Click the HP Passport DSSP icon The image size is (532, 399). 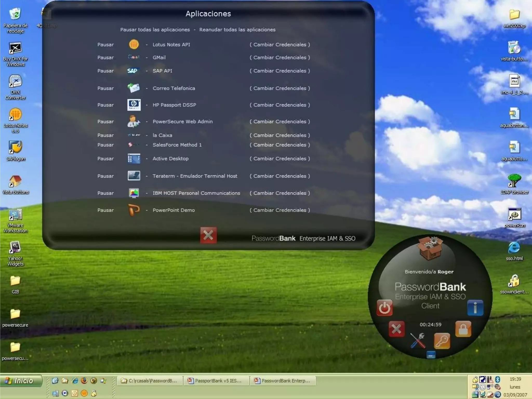click(134, 105)
